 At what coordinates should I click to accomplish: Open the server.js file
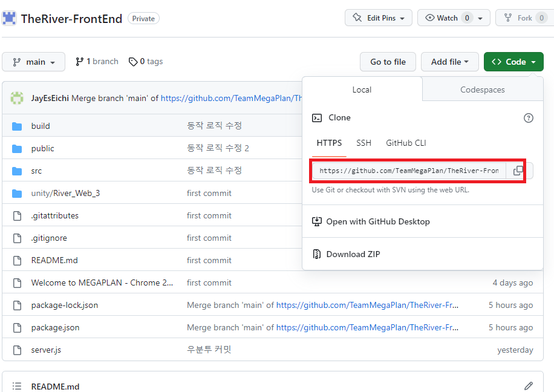point(46,350)
